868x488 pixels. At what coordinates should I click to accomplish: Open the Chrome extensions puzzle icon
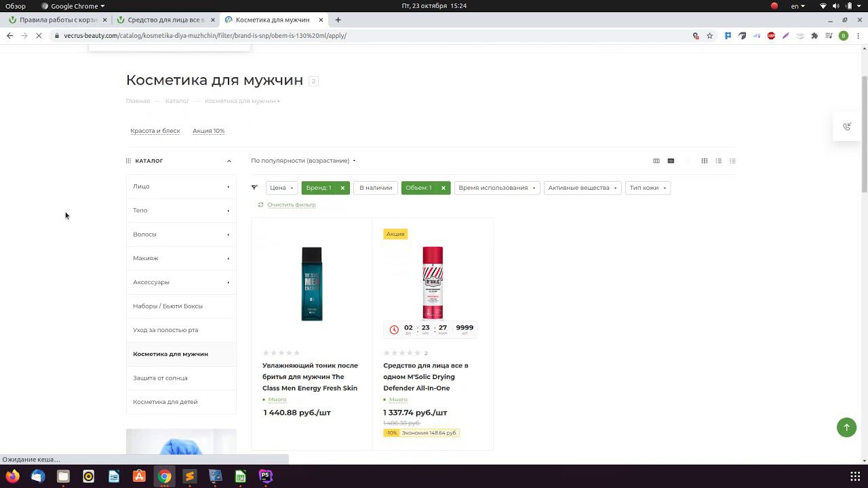point(814,36)
